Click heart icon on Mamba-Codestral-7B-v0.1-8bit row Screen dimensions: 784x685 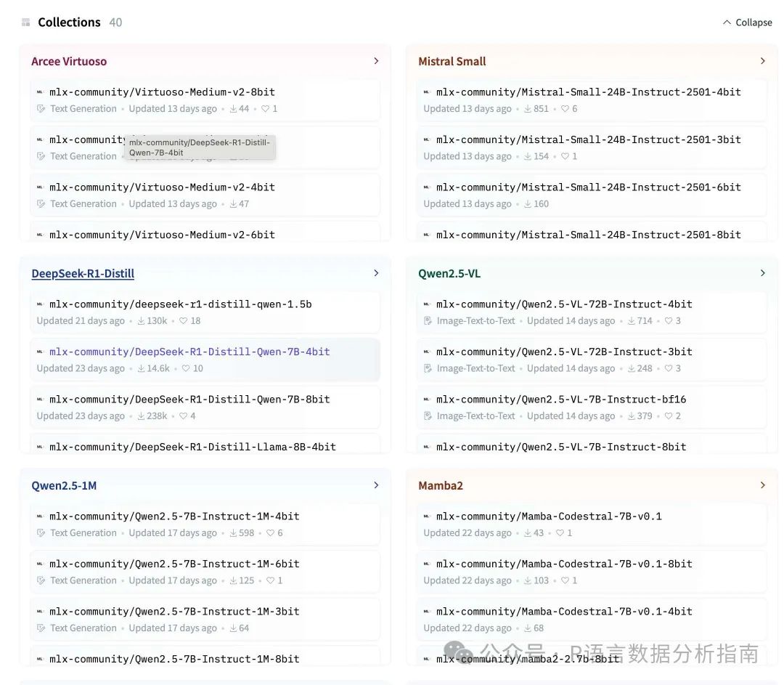click(565, 580)
